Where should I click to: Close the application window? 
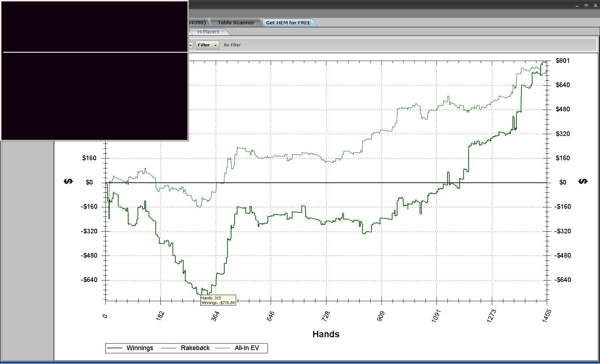pos(595,6)
